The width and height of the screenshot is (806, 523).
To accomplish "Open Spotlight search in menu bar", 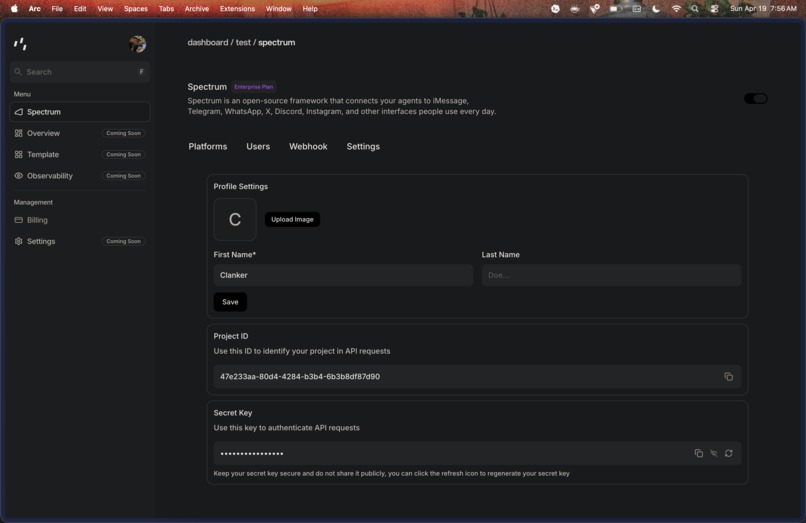I will pyautogui.click(x=694, y=9).
